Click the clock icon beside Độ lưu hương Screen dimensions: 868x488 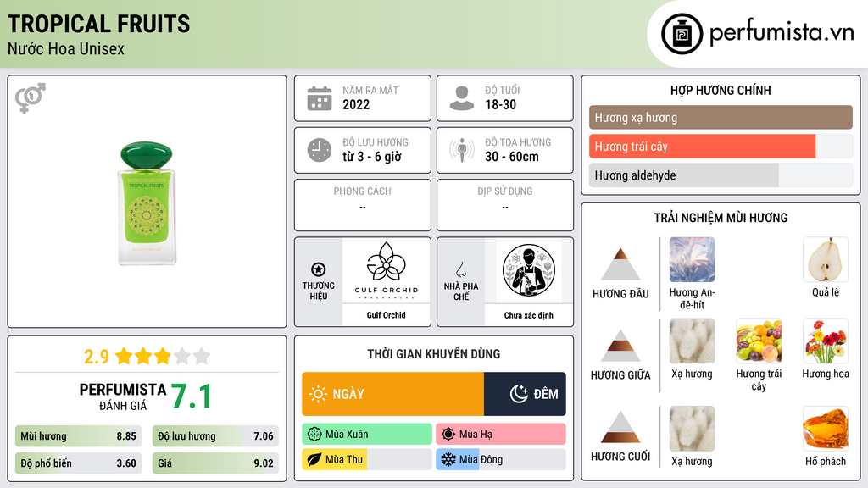coord(320,150)
